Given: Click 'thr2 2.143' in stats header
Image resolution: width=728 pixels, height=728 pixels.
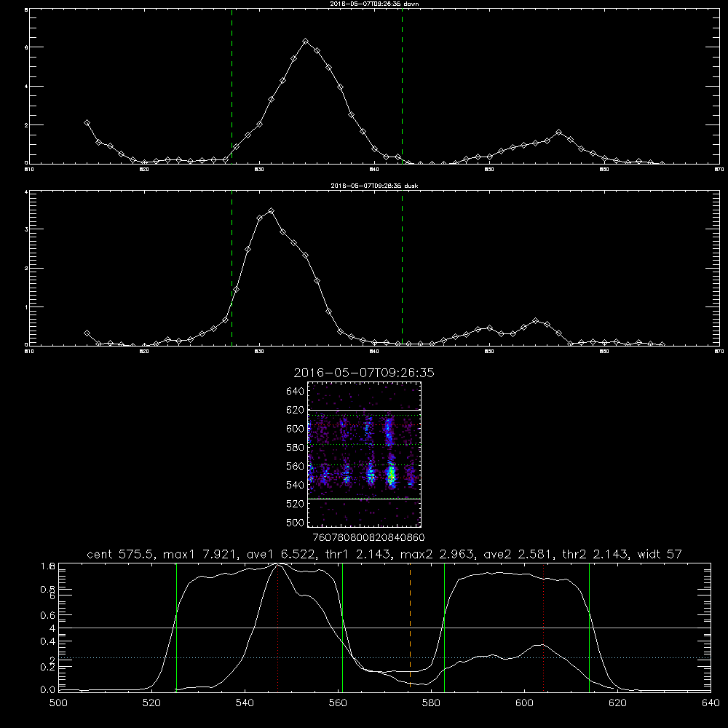Looking at the screenshot, I should click(x=597, y=554).
